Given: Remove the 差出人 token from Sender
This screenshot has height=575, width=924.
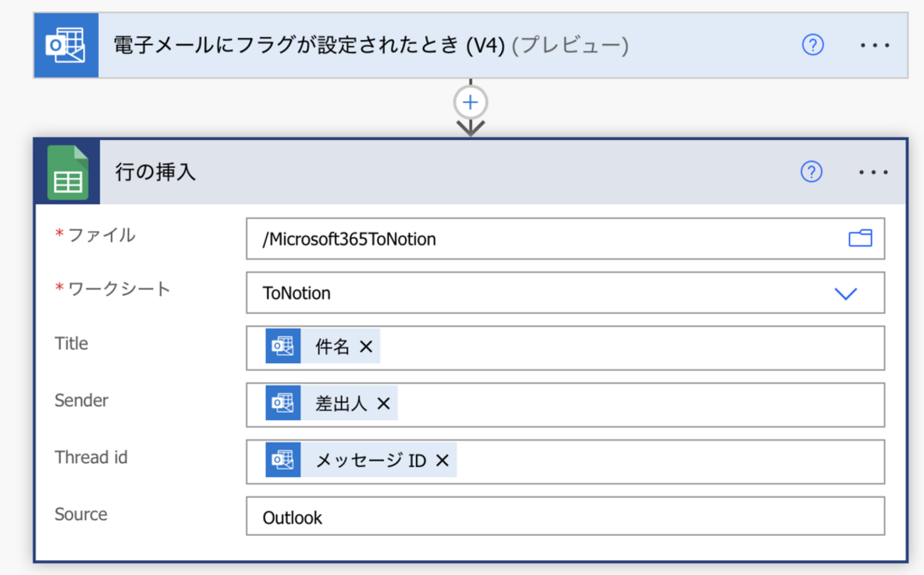Looking at the screenshot, I should [384, 404].
